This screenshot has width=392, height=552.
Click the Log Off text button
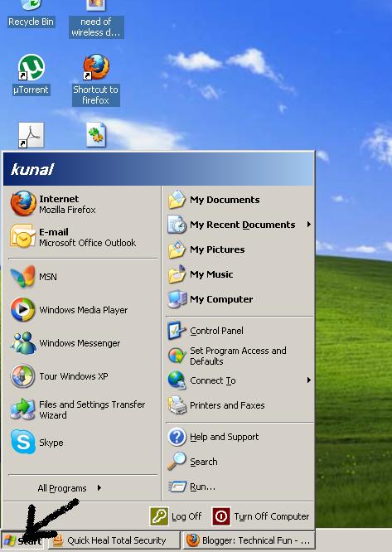[x=186, y=516]
